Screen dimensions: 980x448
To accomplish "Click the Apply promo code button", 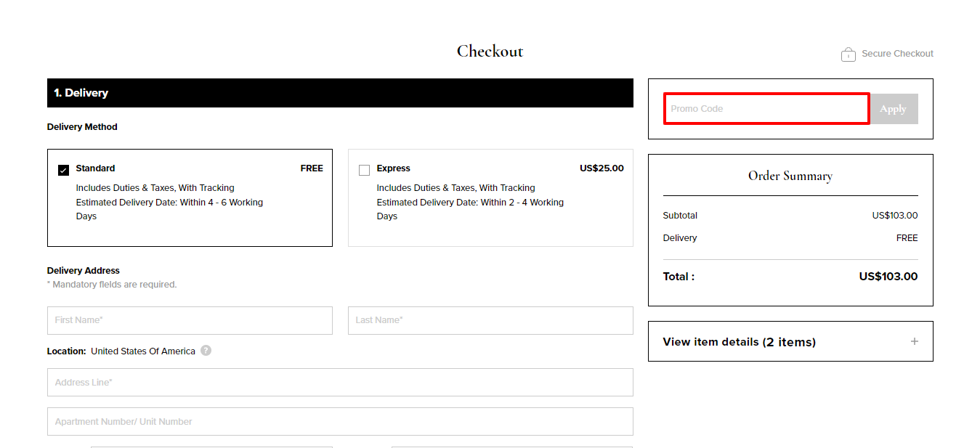I will point(894,109).
